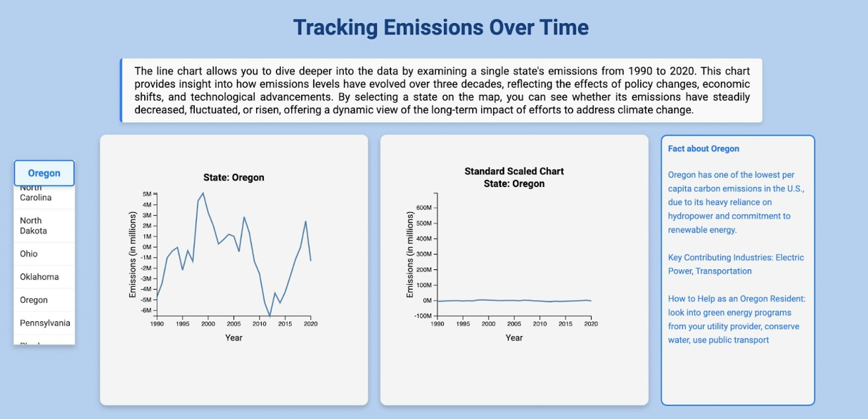868x419 pixels.
Task: Click the Standard Scaled Chart title
Action: tap(513, 171)
